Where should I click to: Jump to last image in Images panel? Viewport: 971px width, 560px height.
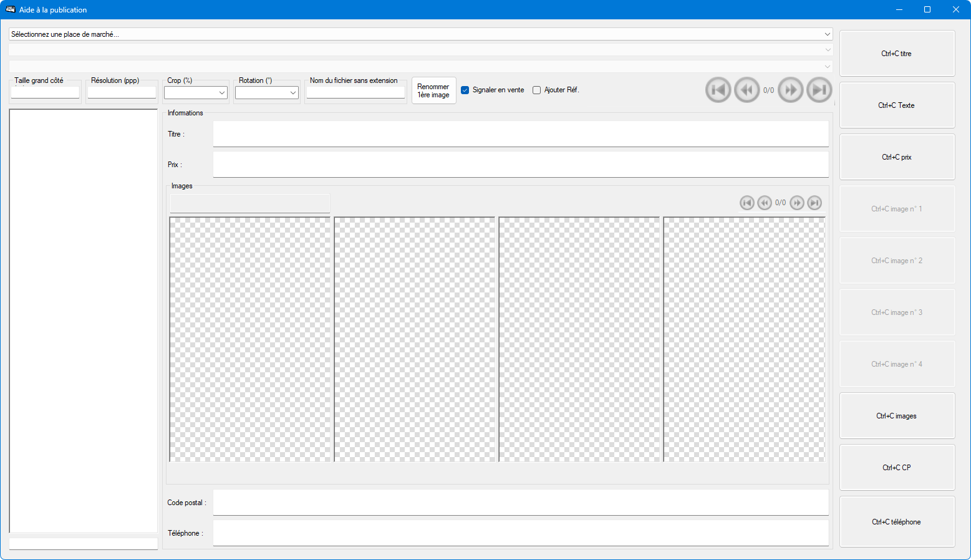coord(814,203)
